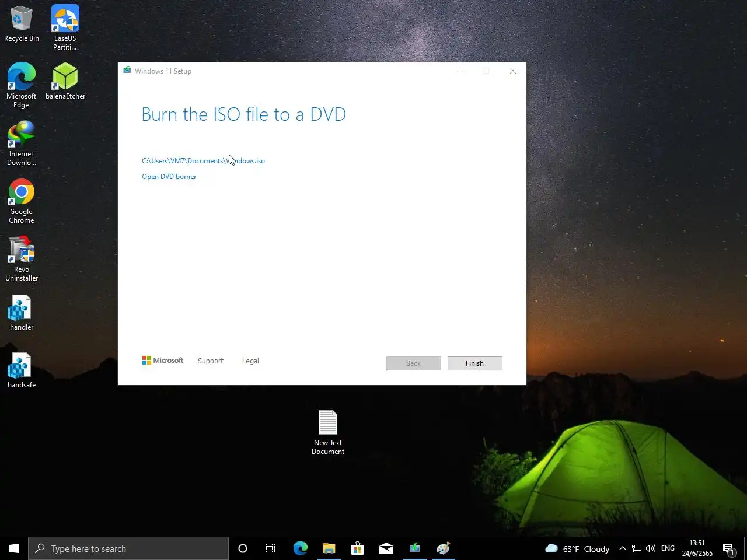Click the Paint-style taskbar icon
The height and width of the screenshot is (560, 747).
[x=444, y=548]
